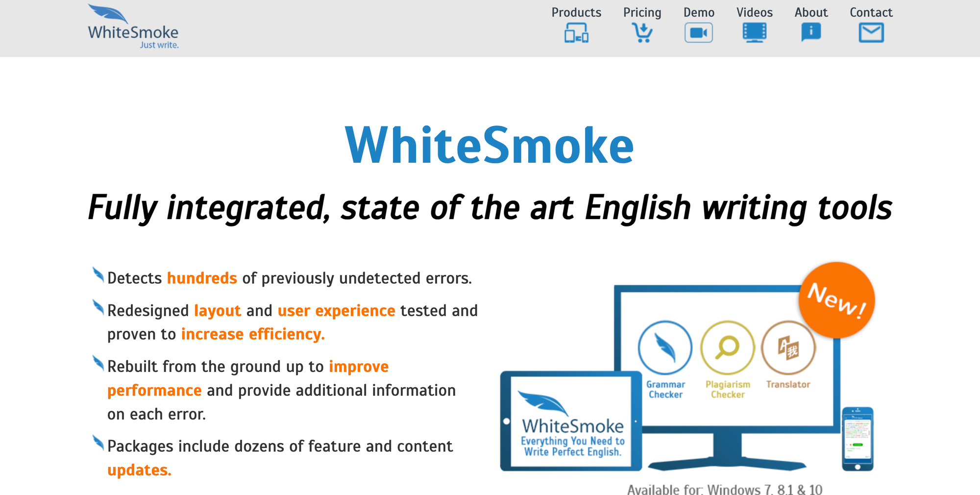Viewport: 980px width, 495px height.
Task: Go to the Pricing menu label
Action: coord(642,12)
